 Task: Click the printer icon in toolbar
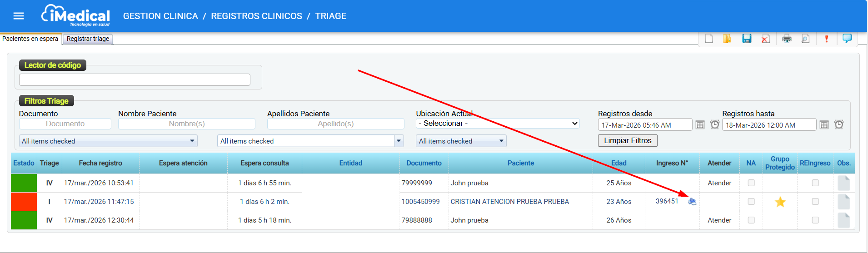[787, 39]
